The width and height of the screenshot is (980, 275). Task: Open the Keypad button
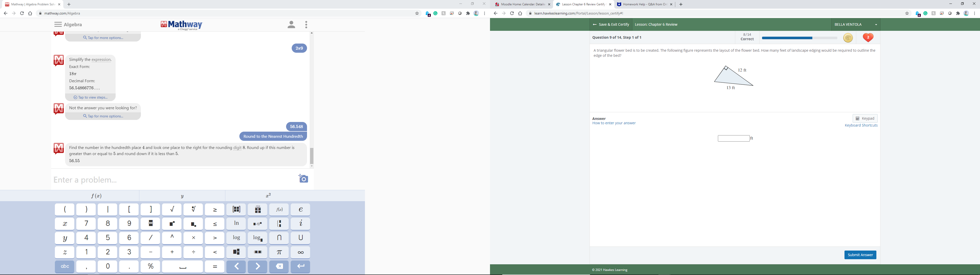[x=865, y=118]
